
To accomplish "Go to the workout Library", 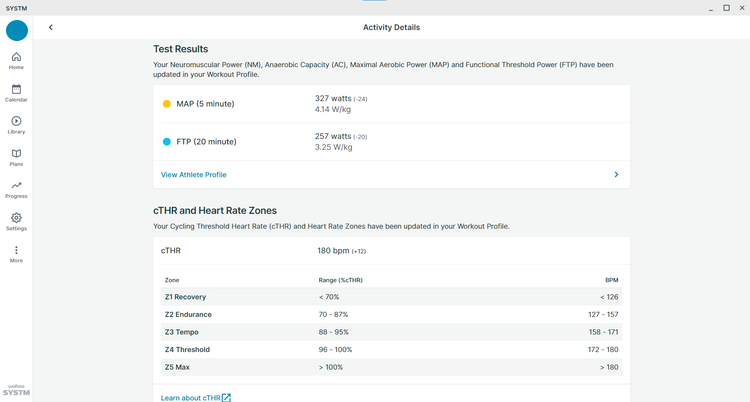I will click(x=16, y=125).
